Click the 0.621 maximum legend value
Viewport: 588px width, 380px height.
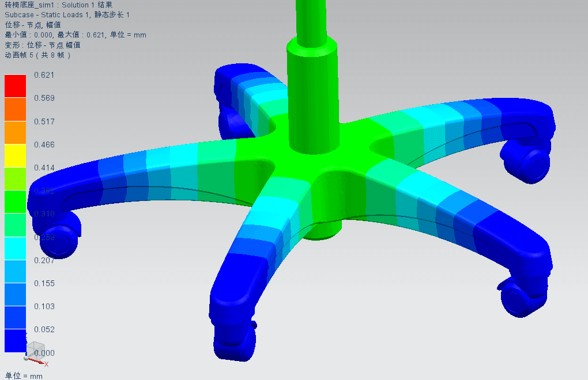pos(44,75)
